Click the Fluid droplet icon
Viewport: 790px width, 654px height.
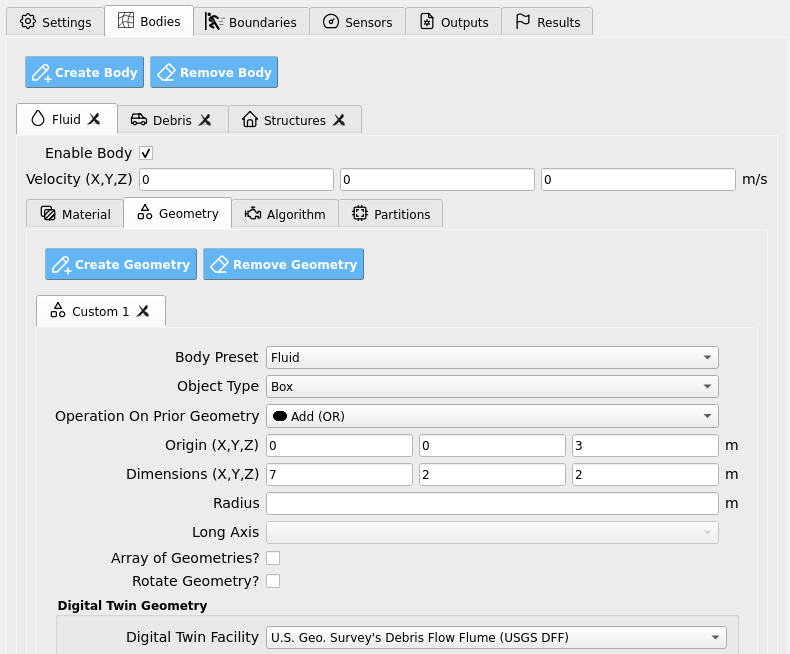[38, 118]
